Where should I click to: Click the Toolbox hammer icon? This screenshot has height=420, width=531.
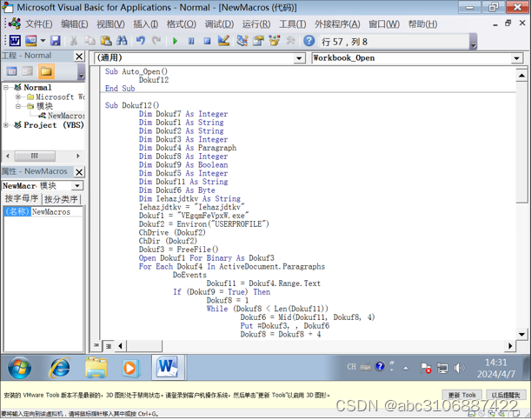[x=290, y=41]
